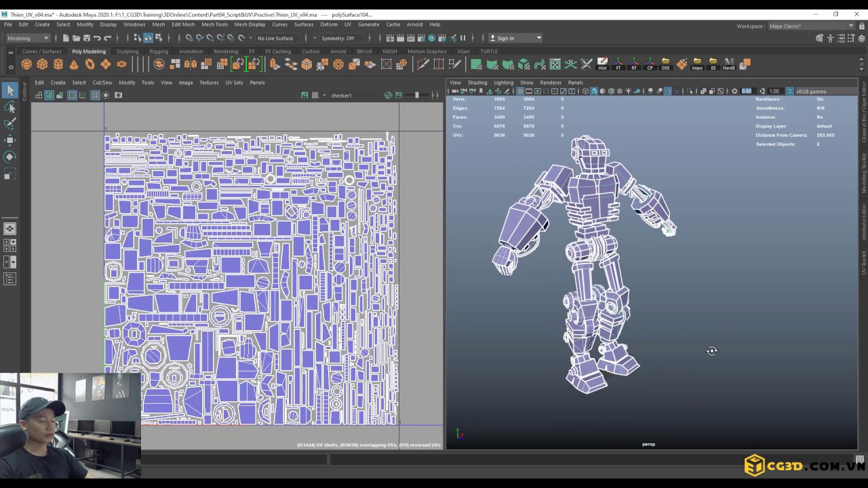Open the No Live Surface dropdown
868x488 pixels.
(x=279, y=38)
